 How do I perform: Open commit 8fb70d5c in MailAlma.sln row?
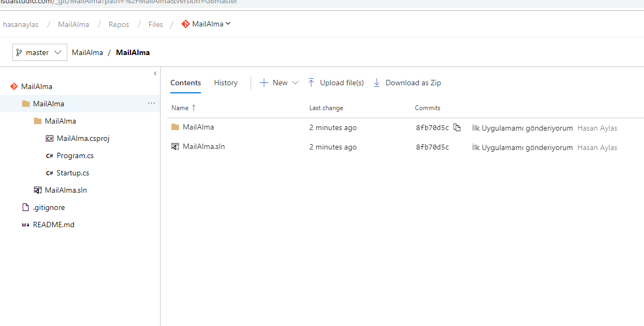[x=433, y=147]
